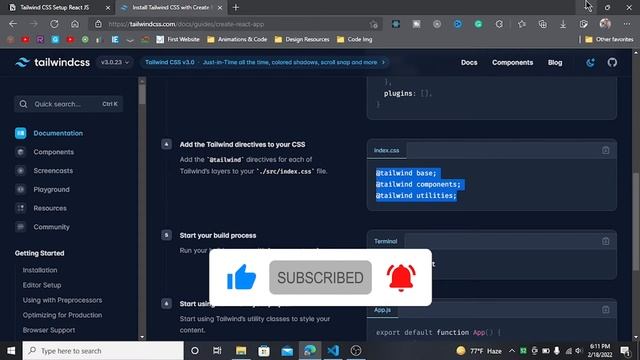Open the Browser Support page
Viewport: 640px width, 360px height.
click(x=49, y=330)
